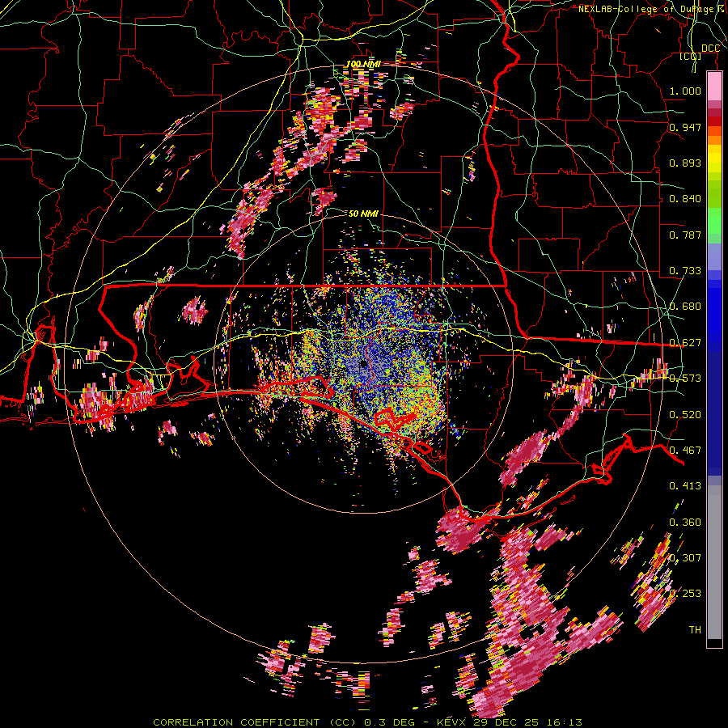Click the 0.840 legend label
Screen dimensions: 728x728
[685, 199]
